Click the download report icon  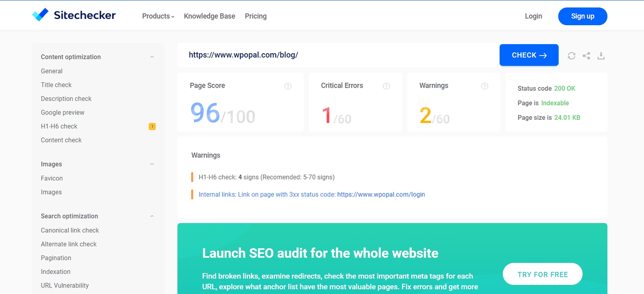[601, 55]
